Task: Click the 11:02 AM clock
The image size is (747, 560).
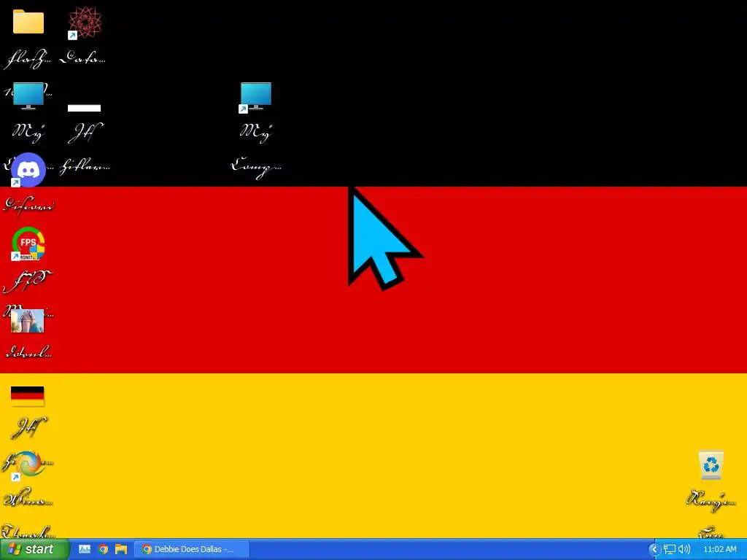Action: pos(720,550)
